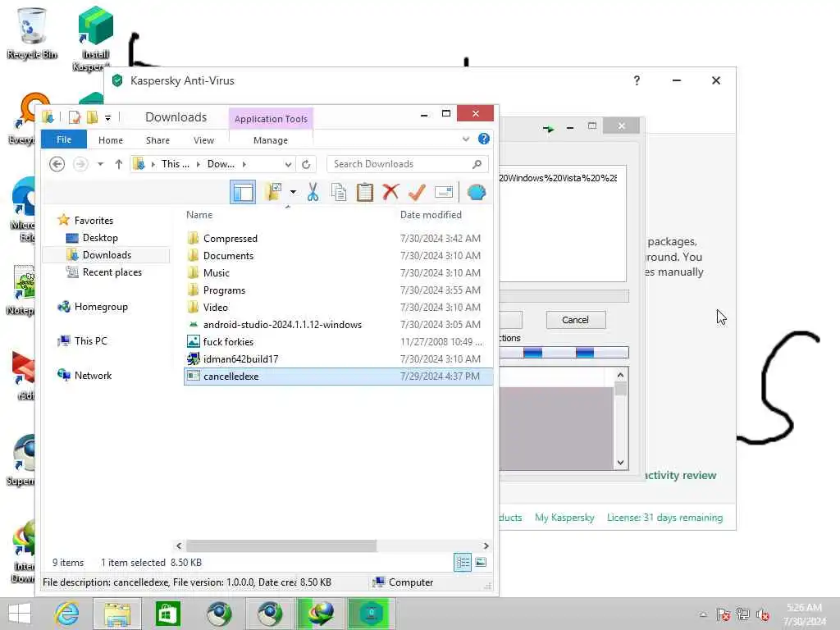The width and height of the screenshot is (840, 630).
Task: Click the Paste clipboard icon
Action: coord(365,192)
